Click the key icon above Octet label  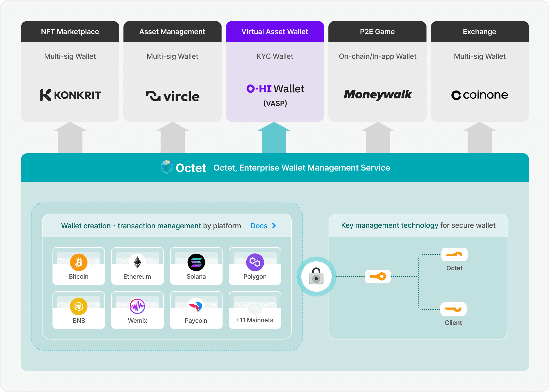[x=455, y=255]
